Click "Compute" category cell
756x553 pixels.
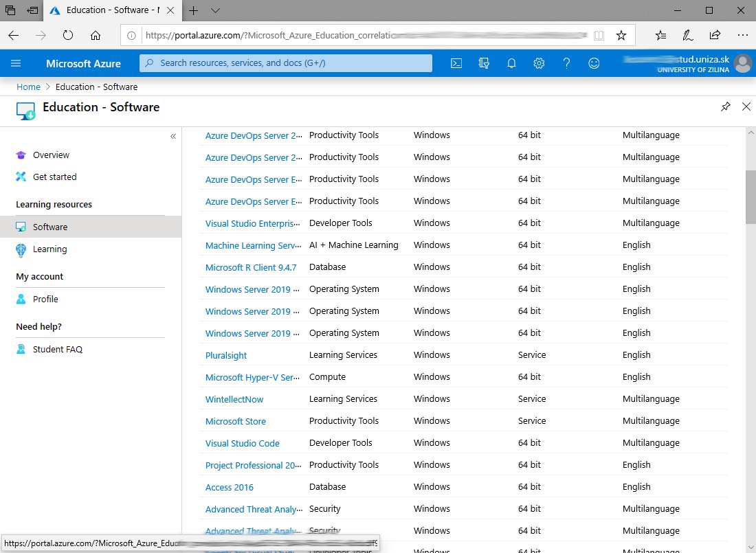327,376
